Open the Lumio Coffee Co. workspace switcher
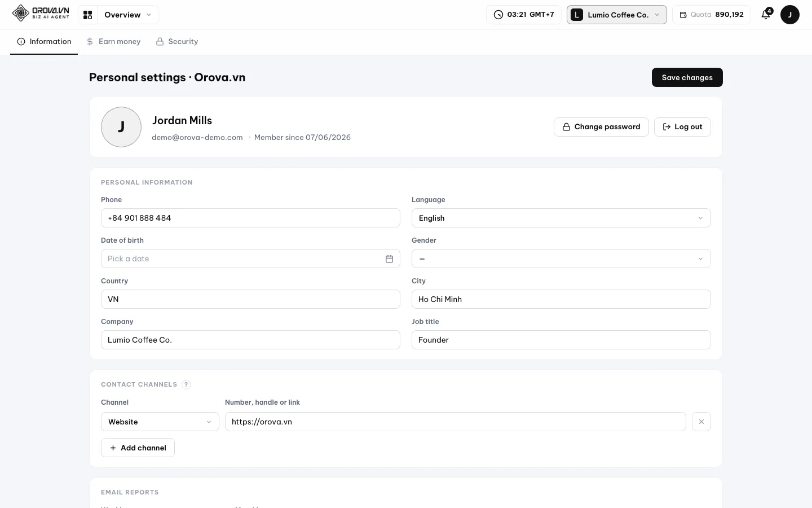This screenshot has width=812, height=508. [x=617, y=15]
